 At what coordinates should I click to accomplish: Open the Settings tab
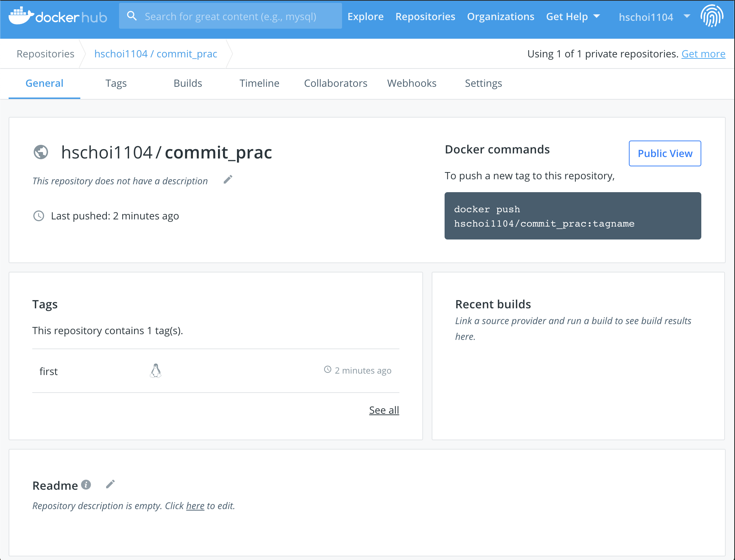tap(483, 83)
